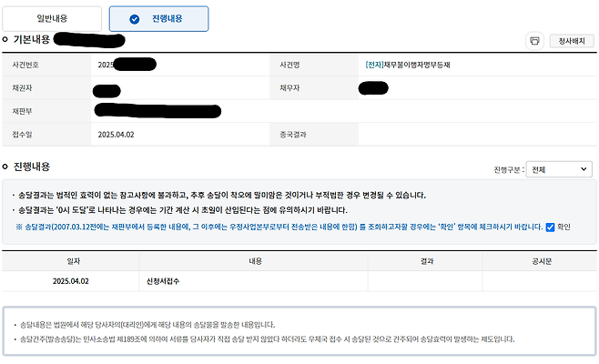
Task: Open the 일반내용 tab
Action: [52, 18]
